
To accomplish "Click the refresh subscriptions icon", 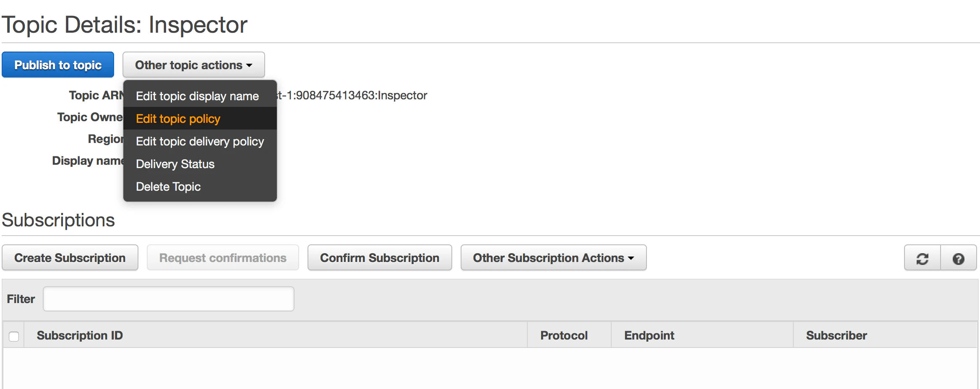I will [922, 258].
